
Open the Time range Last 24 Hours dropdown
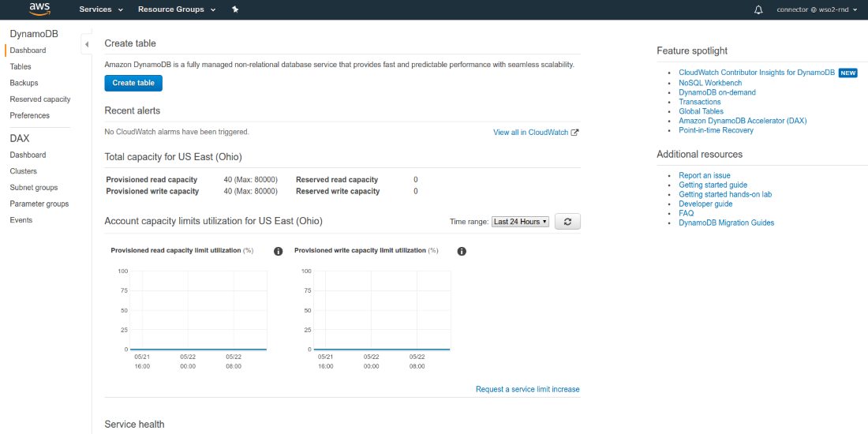pos(520,222)
